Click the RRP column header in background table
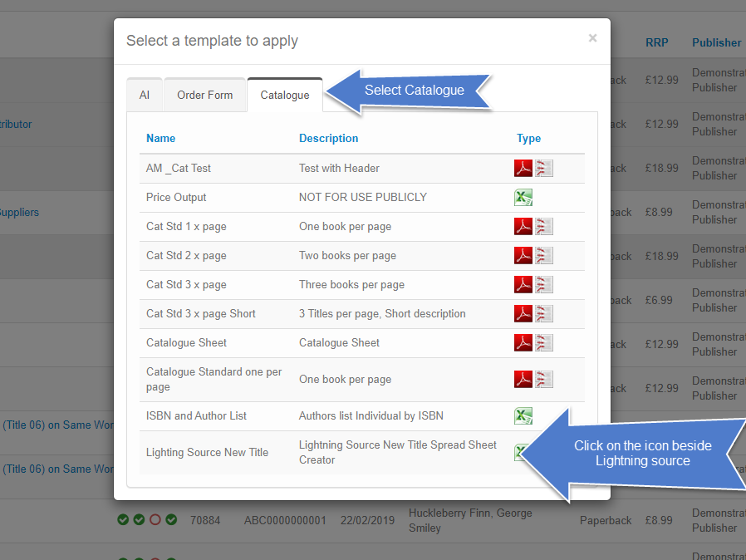 point(656,42)
